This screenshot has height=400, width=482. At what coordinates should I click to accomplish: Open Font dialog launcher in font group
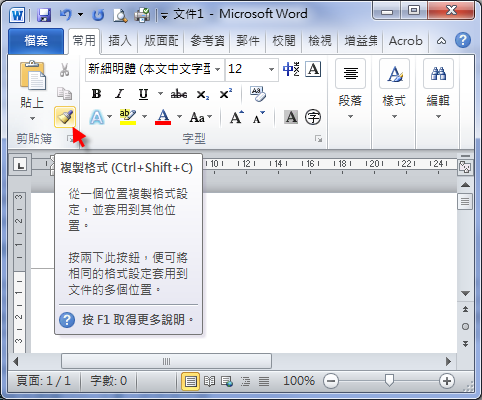click(318, 139)
